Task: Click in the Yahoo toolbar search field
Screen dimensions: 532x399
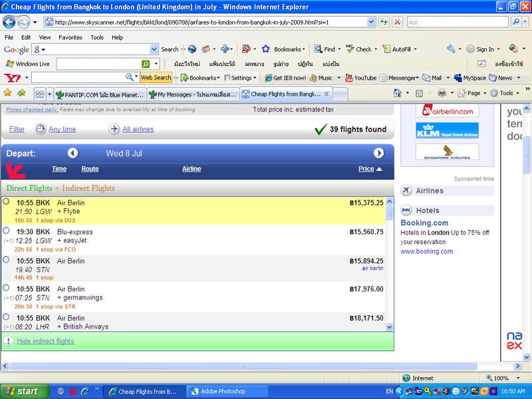Action: [78, 78]
